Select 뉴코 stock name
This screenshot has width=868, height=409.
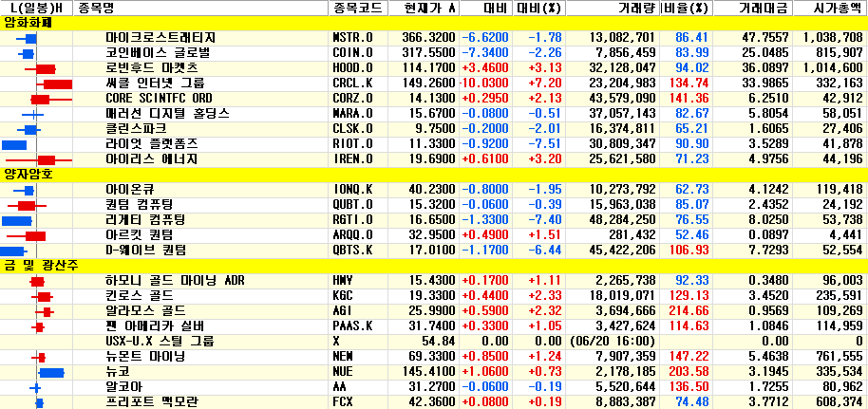coord(118,371)
